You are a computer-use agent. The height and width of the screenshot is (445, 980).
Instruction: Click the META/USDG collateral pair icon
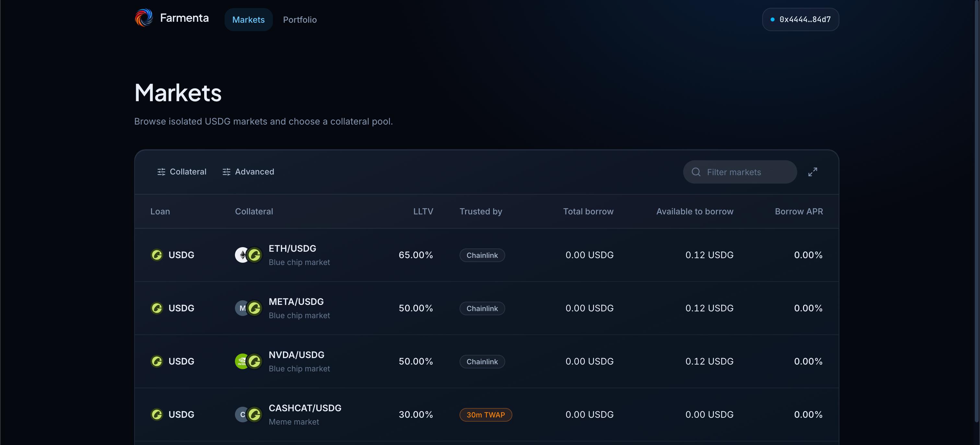coord(249,308)
